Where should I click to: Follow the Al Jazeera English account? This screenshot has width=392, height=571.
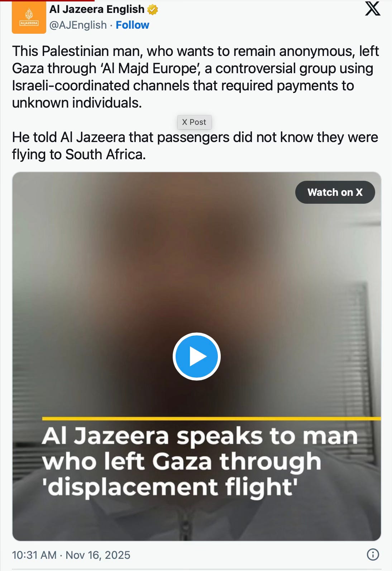[132, 25]
